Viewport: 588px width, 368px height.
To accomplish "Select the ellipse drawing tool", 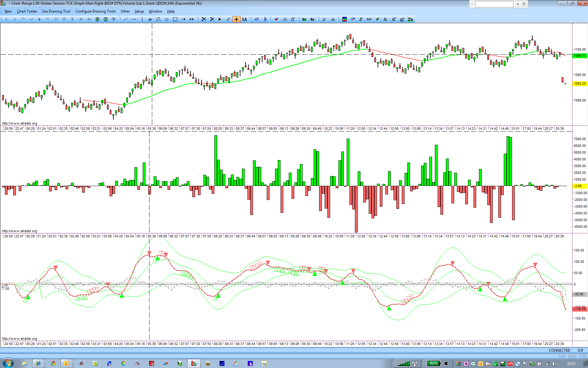I will pyautogui.click(x=167, y=19).
